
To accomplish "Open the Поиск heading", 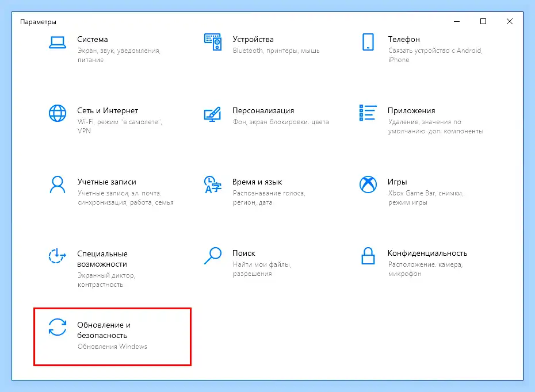I will 243,253.
